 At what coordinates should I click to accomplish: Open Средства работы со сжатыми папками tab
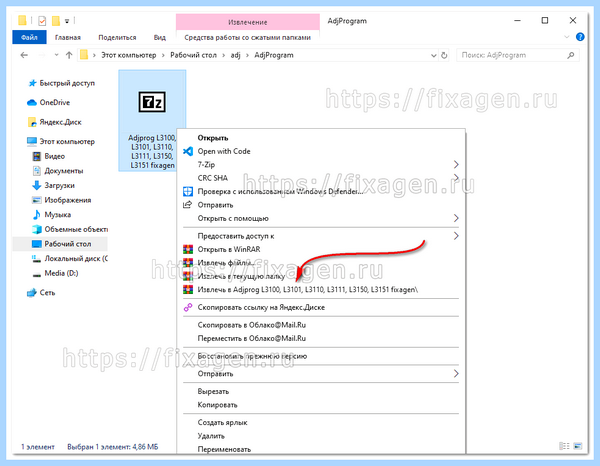click(x=248, y=37)
